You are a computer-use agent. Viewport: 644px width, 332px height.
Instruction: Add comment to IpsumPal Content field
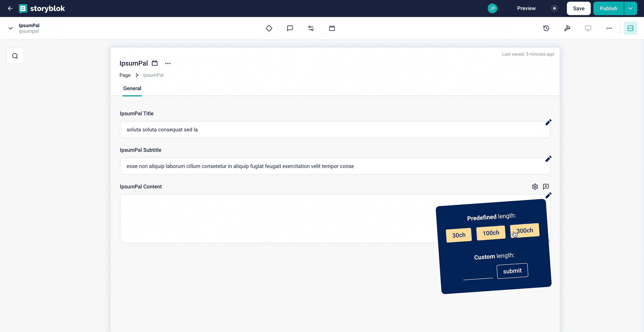click(546, 186)
